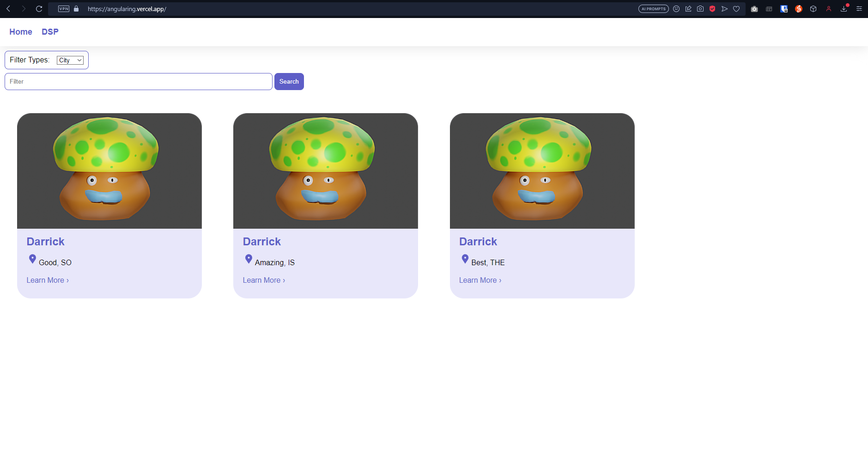This screenshot has width=868, height=462.
Task: Open the DSP nav link
Action: point(50,32)
